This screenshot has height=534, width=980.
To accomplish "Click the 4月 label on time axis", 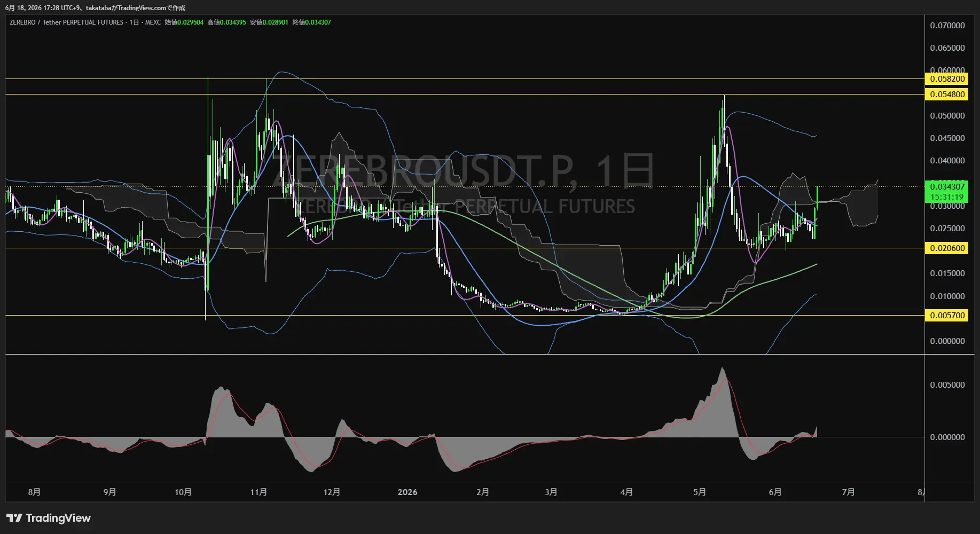I will point(626,492).
